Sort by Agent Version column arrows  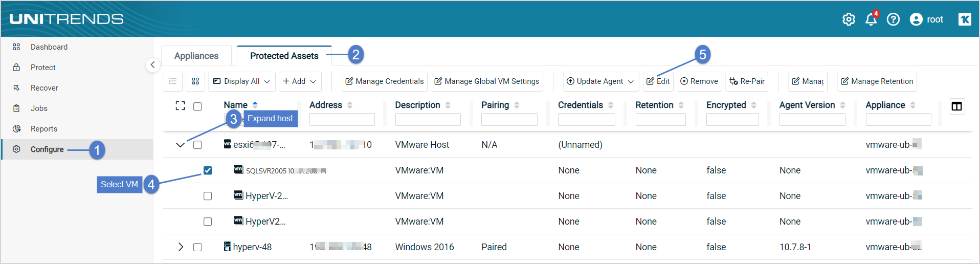[842, 105]
